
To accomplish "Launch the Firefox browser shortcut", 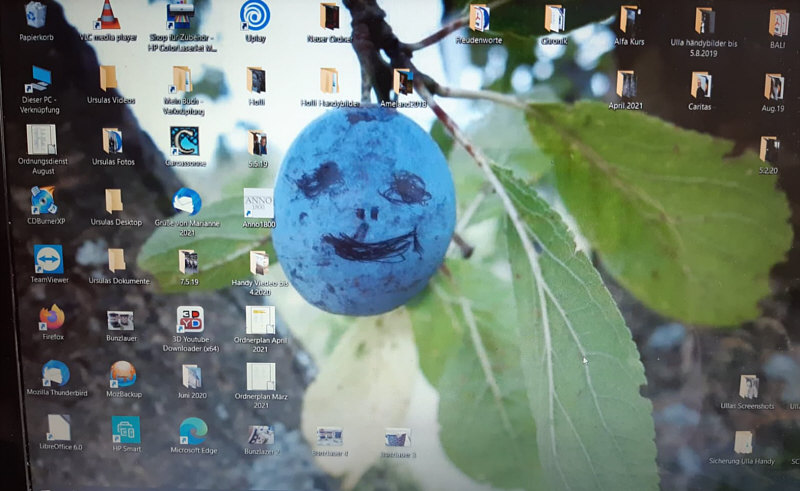I will [52, 317].
